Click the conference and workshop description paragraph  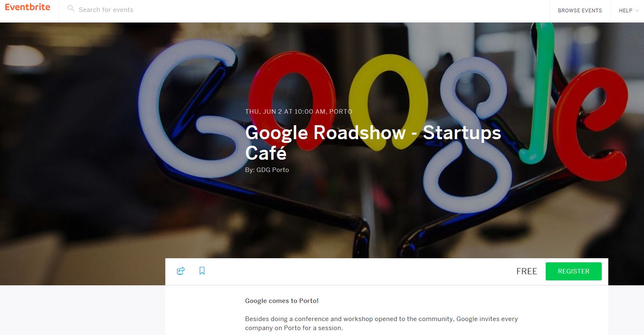(x=381, y=324)
